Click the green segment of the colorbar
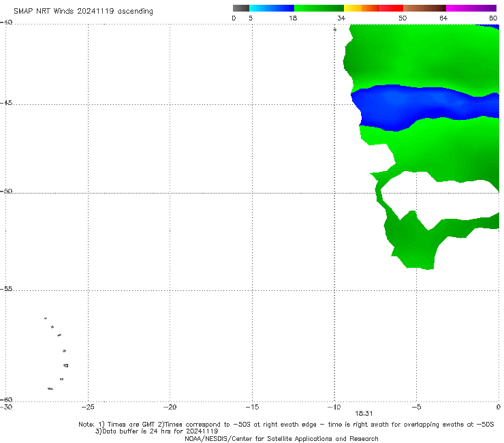Screen dimensions: 504x443 (319, 8)
